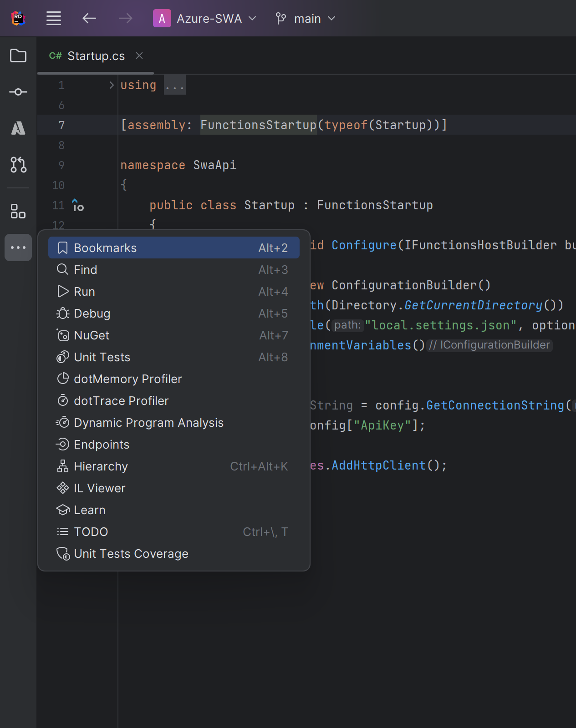
Task: Click FunctionsStartup in the assembly attribute
Action: pos(258,125)
